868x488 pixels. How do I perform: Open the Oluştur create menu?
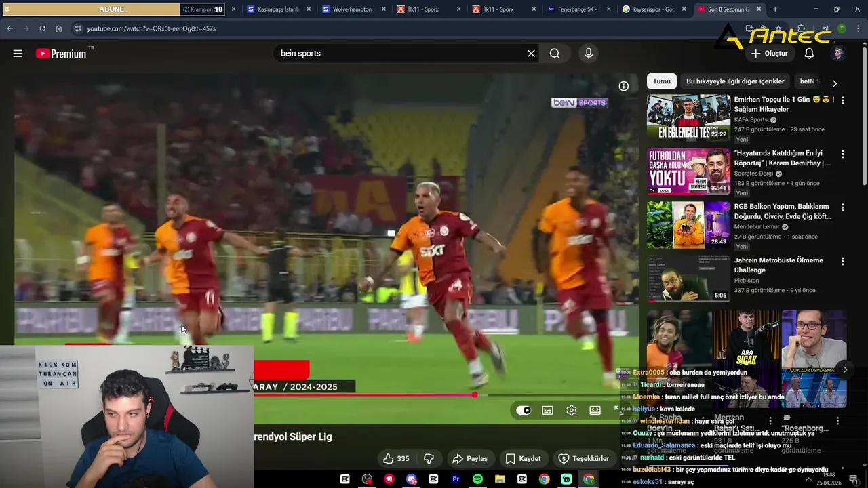point(769,54)
